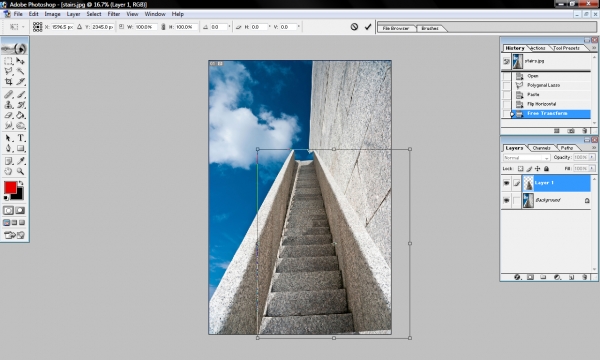
Task: Select the Rectangle shape tool
Action: 20,148
